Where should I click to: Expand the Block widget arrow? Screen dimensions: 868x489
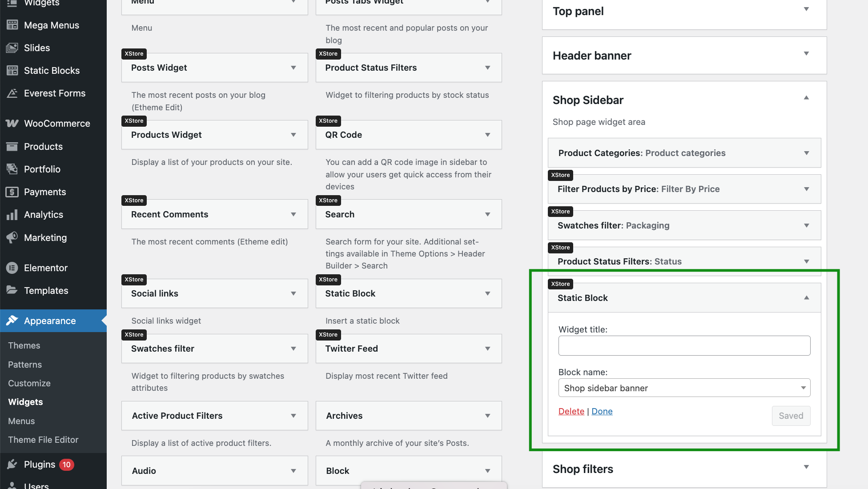[488, 471]
